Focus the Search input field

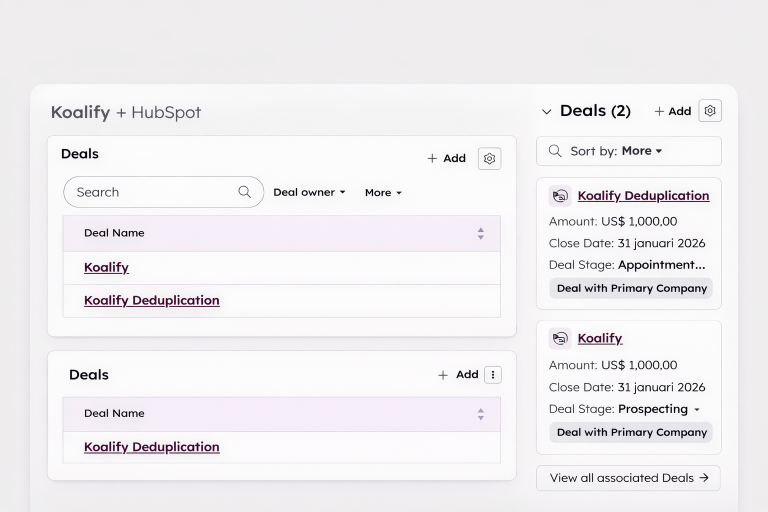150,192
